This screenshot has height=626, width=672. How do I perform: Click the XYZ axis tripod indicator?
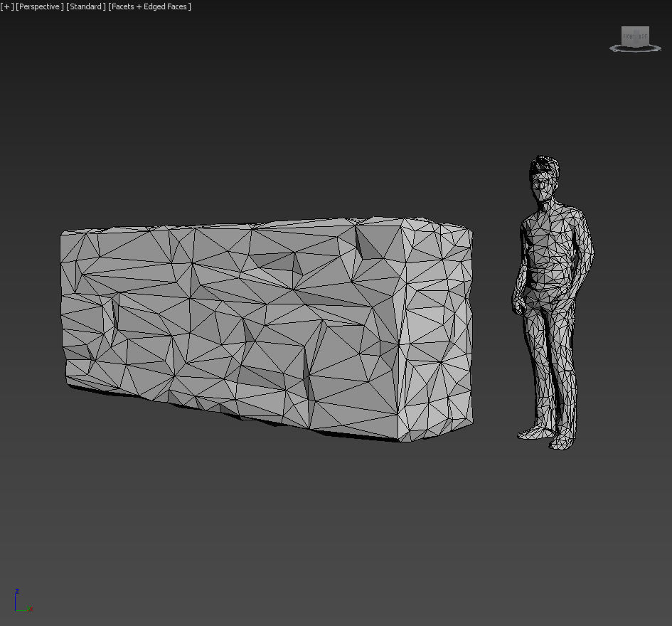click(23, 600)
